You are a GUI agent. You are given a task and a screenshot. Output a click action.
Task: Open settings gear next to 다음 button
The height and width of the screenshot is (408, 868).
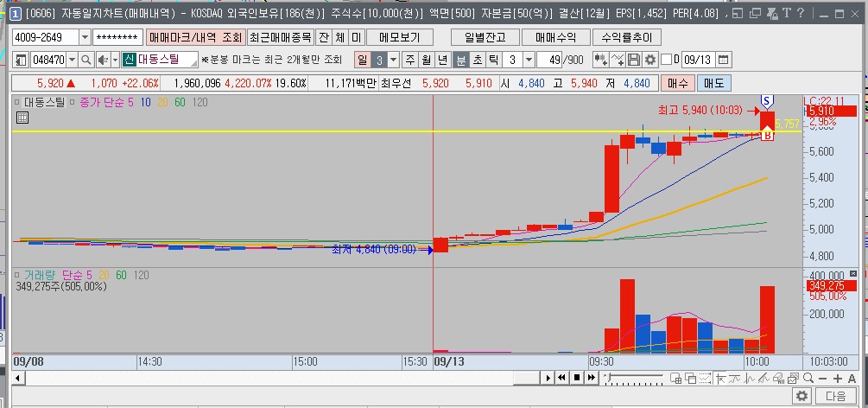click(802, 396)
